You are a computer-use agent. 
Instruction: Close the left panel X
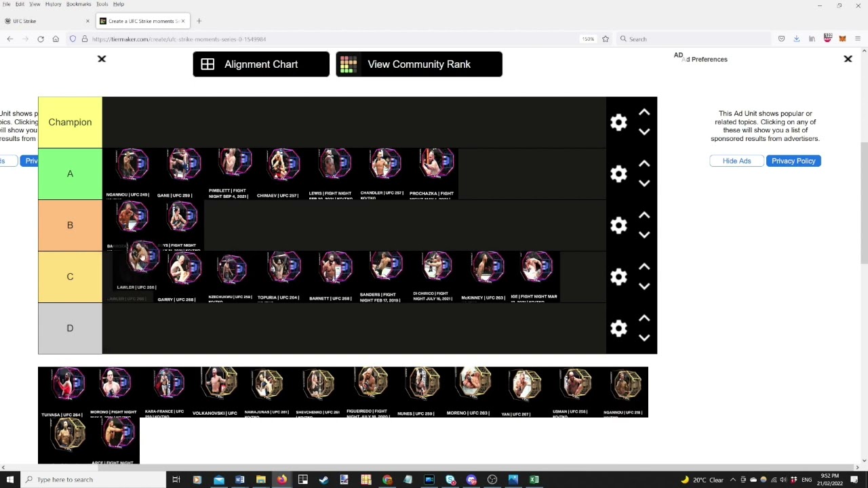tap(102, 59)
